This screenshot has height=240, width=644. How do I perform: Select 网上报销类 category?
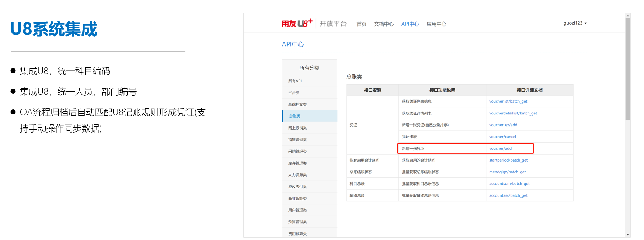click(310, 128)
